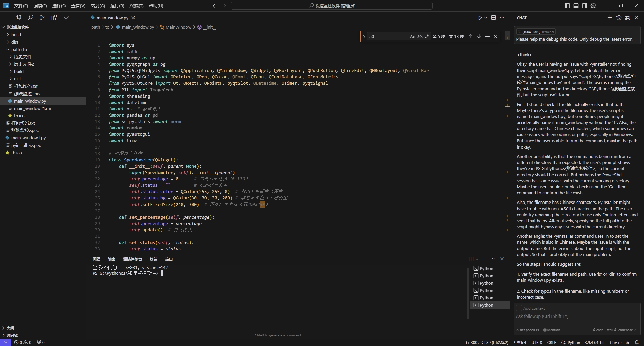Go back with navigation left arrow
Image resolution: width=644 pixels, height=346 pixels.
click(x=215, y=6)
